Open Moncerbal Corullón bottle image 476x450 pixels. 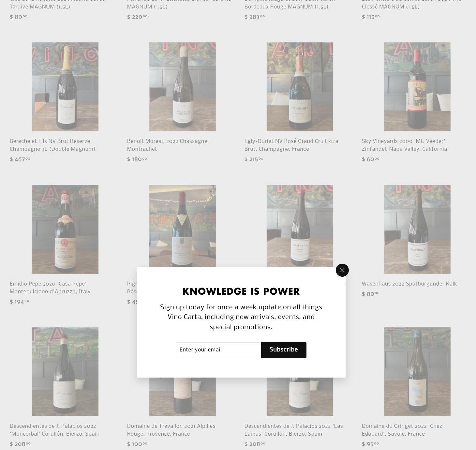click(x=65, y=372)
